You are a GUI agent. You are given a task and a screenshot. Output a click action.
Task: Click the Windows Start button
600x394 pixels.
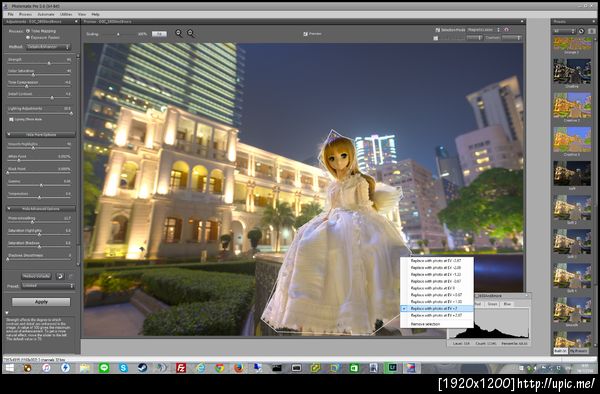coord(10,368)
